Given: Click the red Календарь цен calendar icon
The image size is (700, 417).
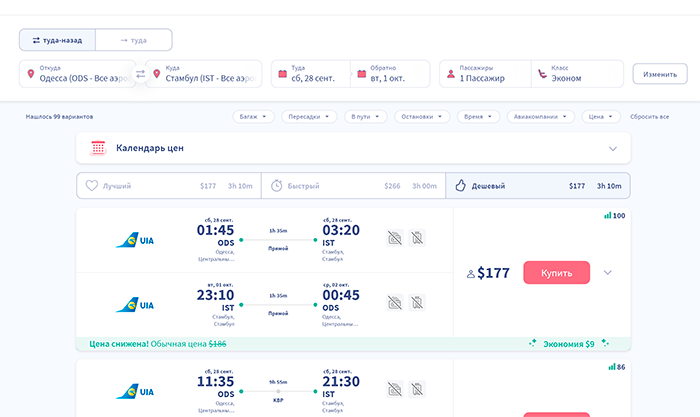Looking at the screenshot, I should click(x=98, y=148).
